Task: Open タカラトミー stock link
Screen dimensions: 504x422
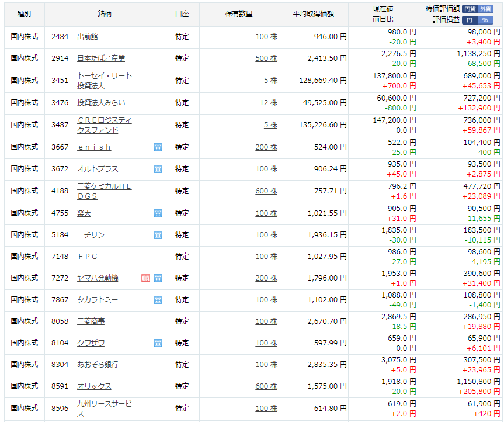Action: 98,300
